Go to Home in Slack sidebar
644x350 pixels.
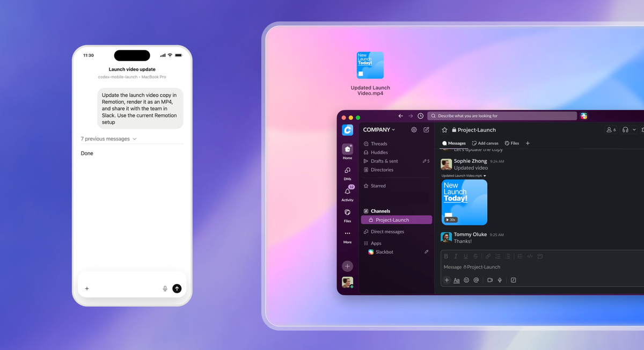347,152
